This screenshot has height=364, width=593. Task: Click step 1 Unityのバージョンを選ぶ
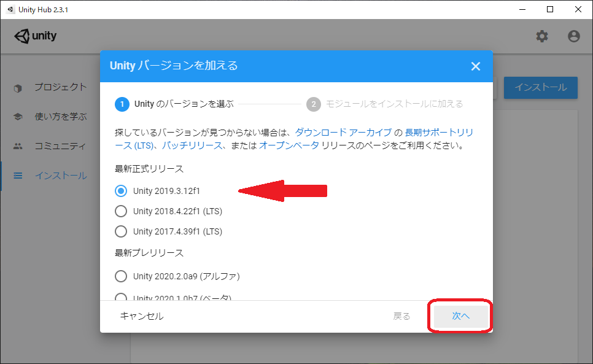pos(174,104)
